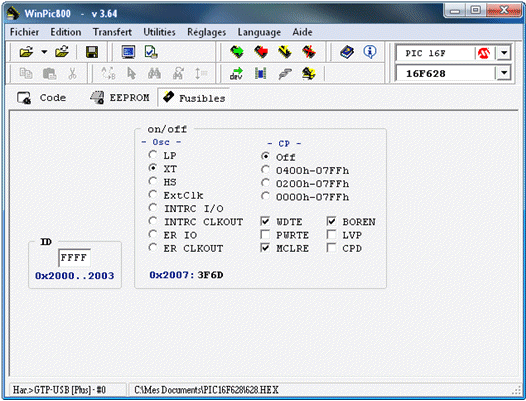Viewport: 526px width, 401px height.
Task: Select code protect range 0400h-07FFh
Action: point(265,170)
